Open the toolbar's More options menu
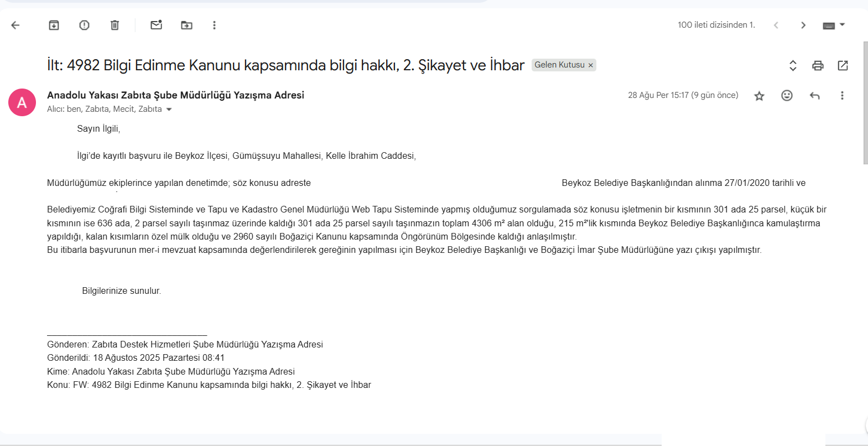The width and height of the screenshot is (868, 446). coord(214,25)
